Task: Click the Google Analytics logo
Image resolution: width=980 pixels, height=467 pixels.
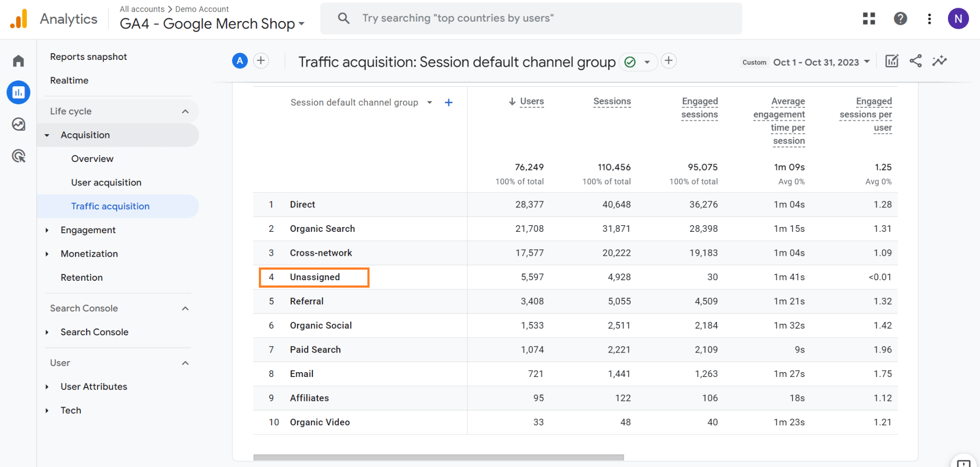Action: coord(19,19)
